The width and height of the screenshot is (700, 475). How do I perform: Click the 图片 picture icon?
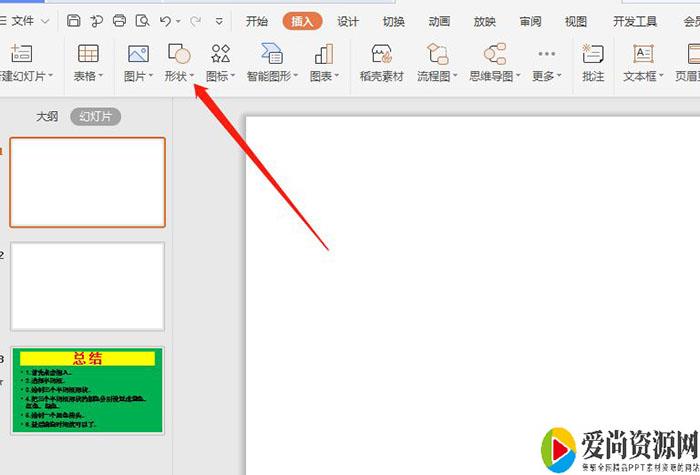[x=138, y=53]
